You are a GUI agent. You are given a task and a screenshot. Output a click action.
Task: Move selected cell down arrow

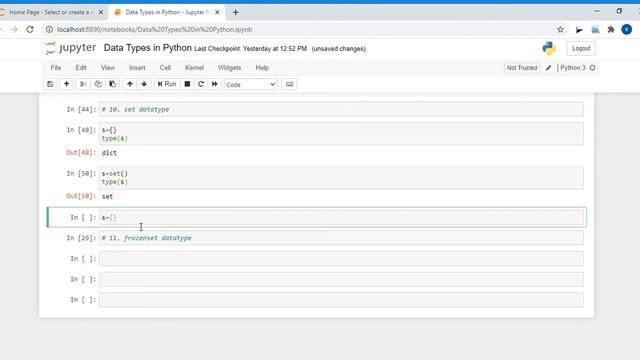click(x=144, y=84)
